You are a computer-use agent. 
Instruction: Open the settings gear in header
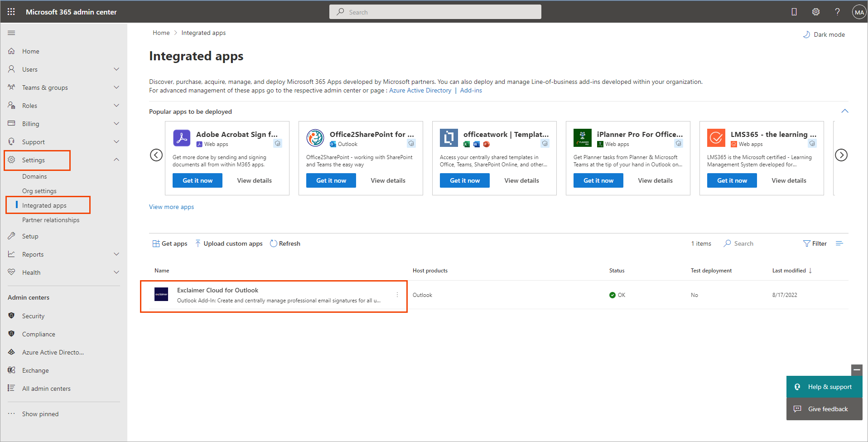[x=816, y=12]
